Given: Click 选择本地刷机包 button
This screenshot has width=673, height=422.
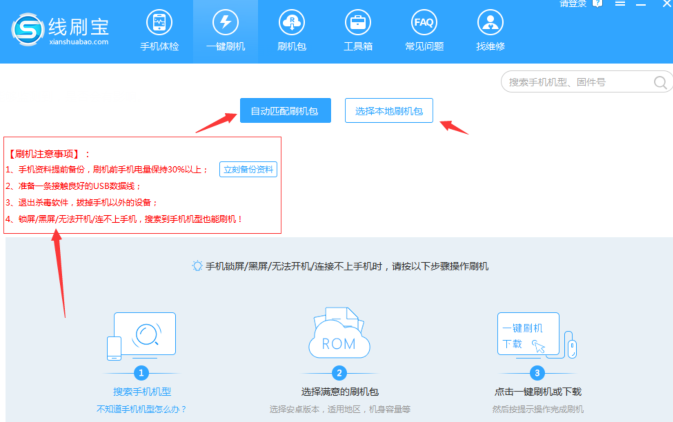Looking at the screenshot, I should pos(389,111).
